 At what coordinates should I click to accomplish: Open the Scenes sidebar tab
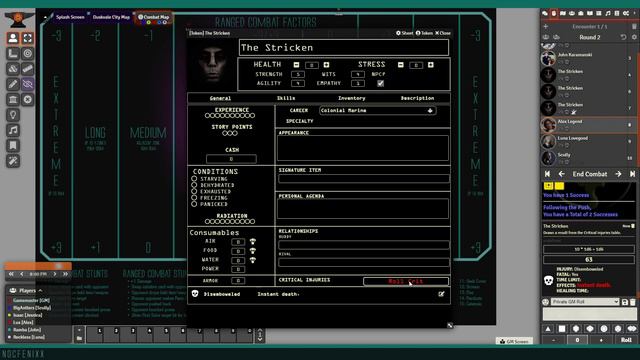[563, 13]
